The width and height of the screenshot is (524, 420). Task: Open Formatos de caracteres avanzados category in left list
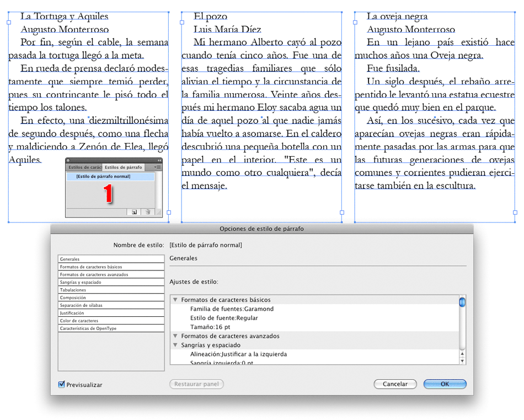click(111, 274)
